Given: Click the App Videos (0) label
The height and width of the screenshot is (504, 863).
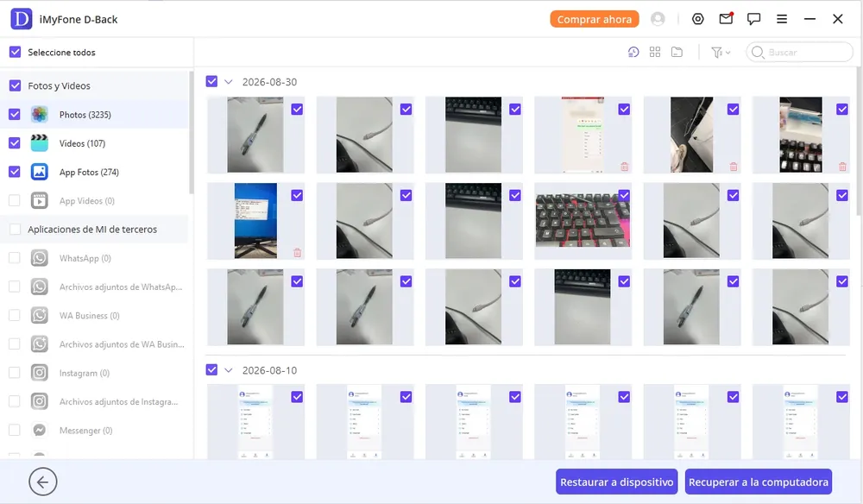Looking at the screenshot, I should tap(87, 201).
